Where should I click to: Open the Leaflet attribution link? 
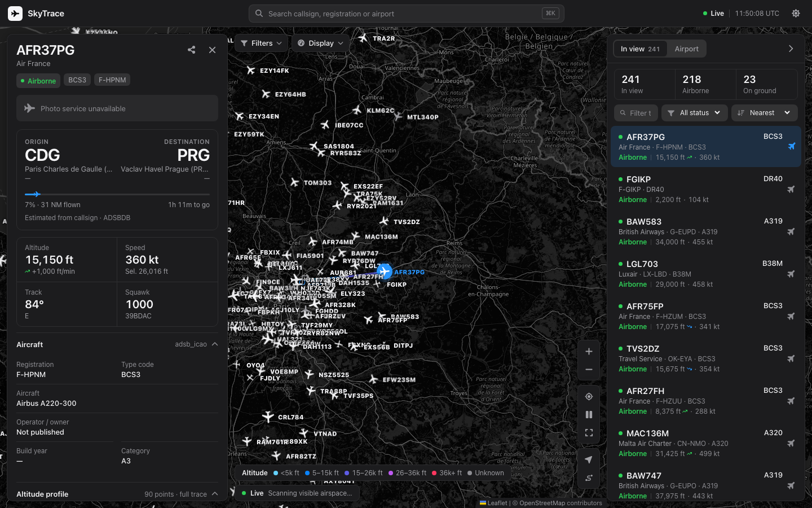493,503
